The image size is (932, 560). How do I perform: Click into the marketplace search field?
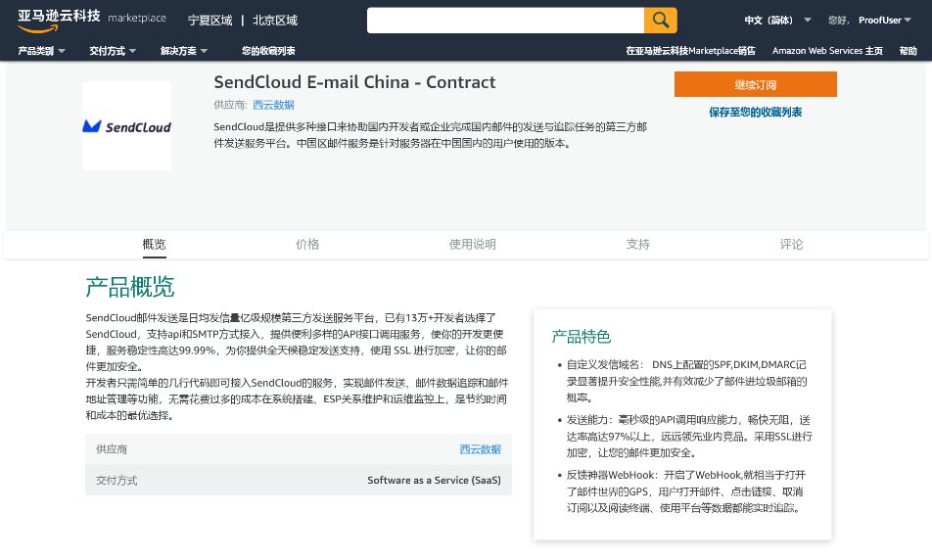pos(505,21)
